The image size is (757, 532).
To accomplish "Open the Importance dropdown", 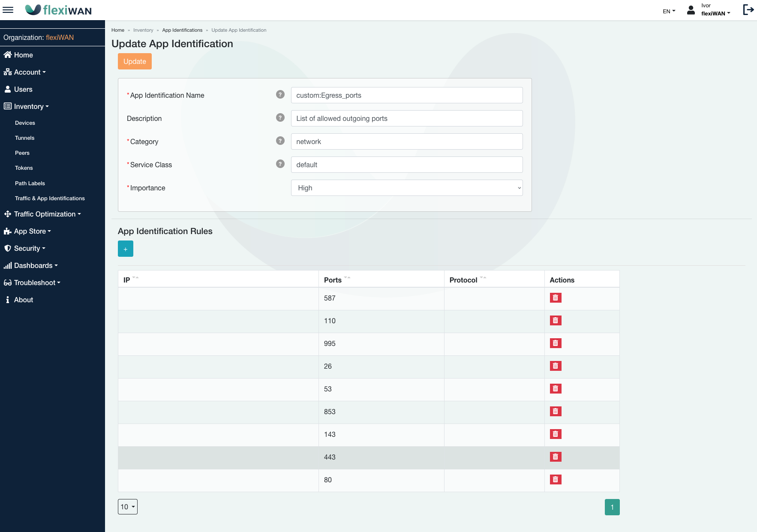I will (x=407, y=188).
